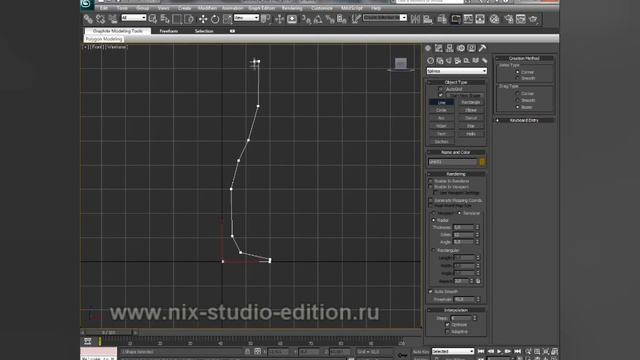Open the Create panel tab icon

pyautogui.click(x=428, y=48)
